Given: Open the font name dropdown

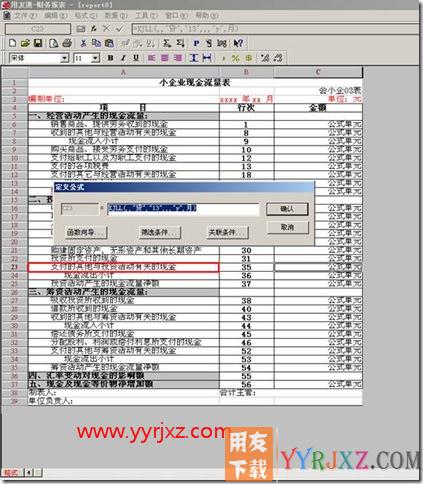Looking at the screenshot, I should pos(65,58).
